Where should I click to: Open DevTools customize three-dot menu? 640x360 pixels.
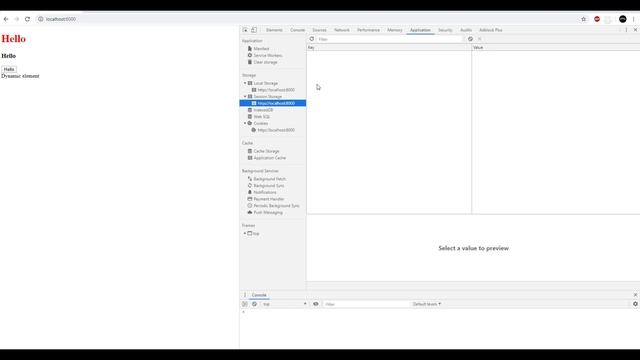626,30
